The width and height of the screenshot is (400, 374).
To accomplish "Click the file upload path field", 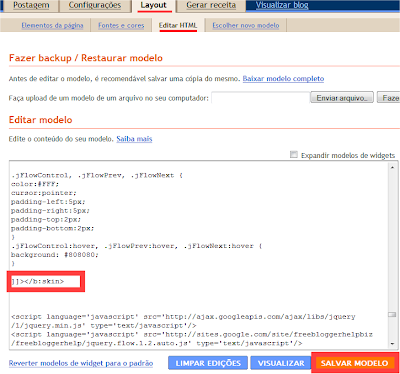I will (x=261, y=98).
